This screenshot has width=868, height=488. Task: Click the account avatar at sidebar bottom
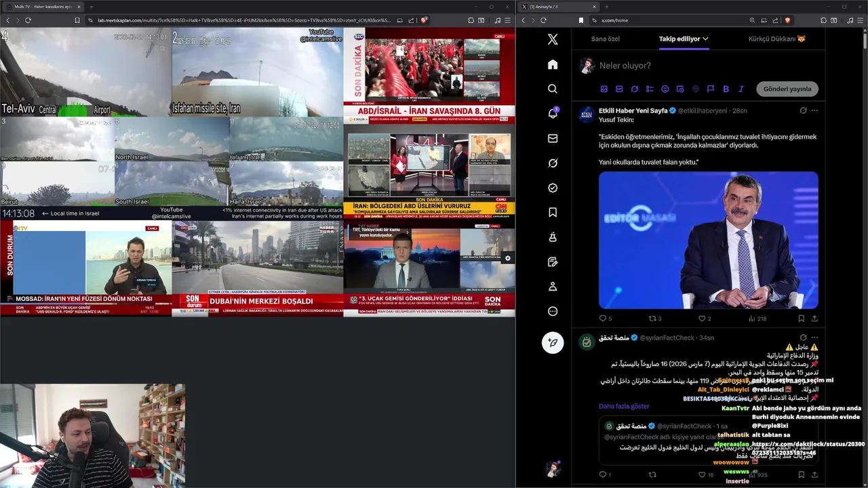pyautogui.click(x=553, y=469)
